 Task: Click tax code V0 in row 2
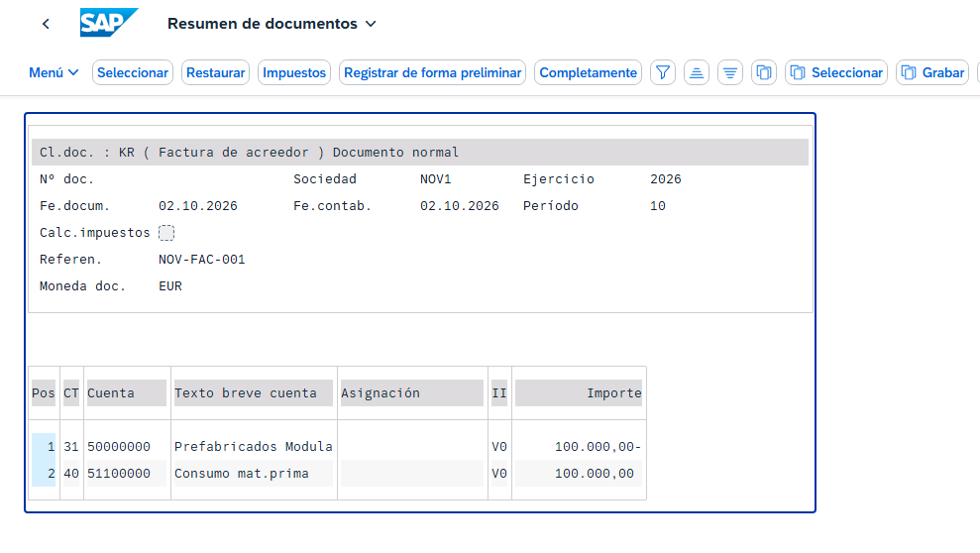pos(499,474)
